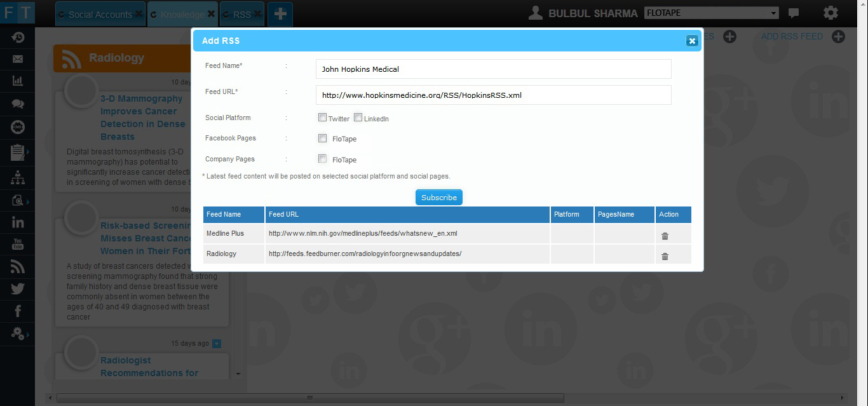This screenshot has width=868, height=406.
Task: Delete the Medline Plus feed row
Action: click(x=665, y=236)
